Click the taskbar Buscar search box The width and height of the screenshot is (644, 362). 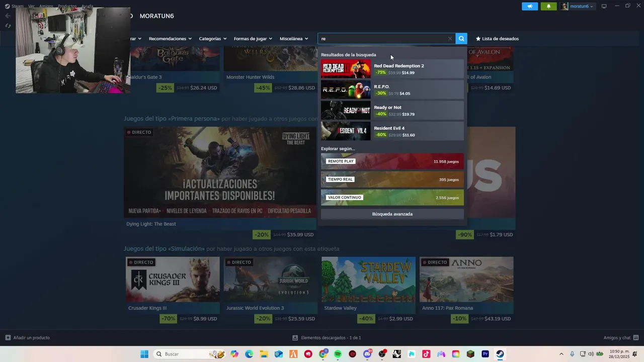(x=189, y=354)
